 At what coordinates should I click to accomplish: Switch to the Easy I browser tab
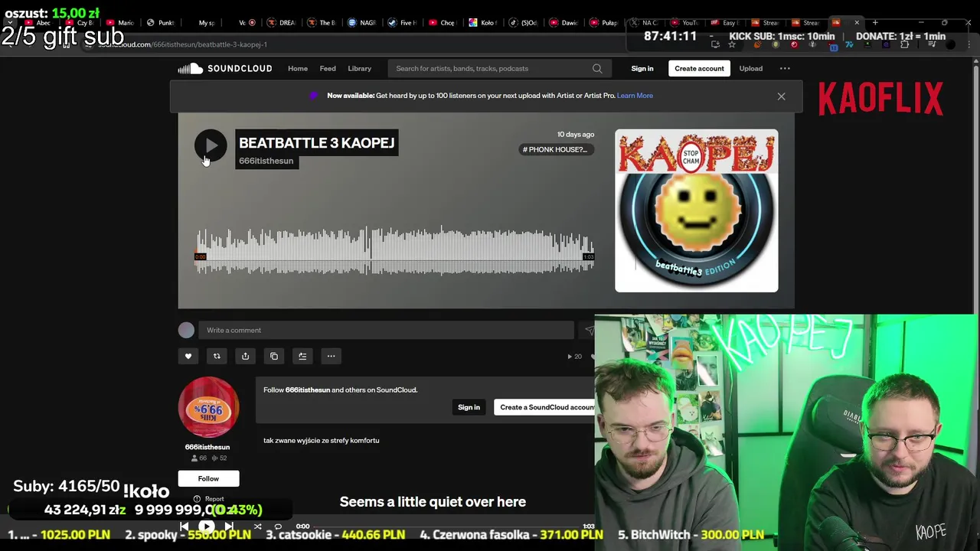(724, 23)
